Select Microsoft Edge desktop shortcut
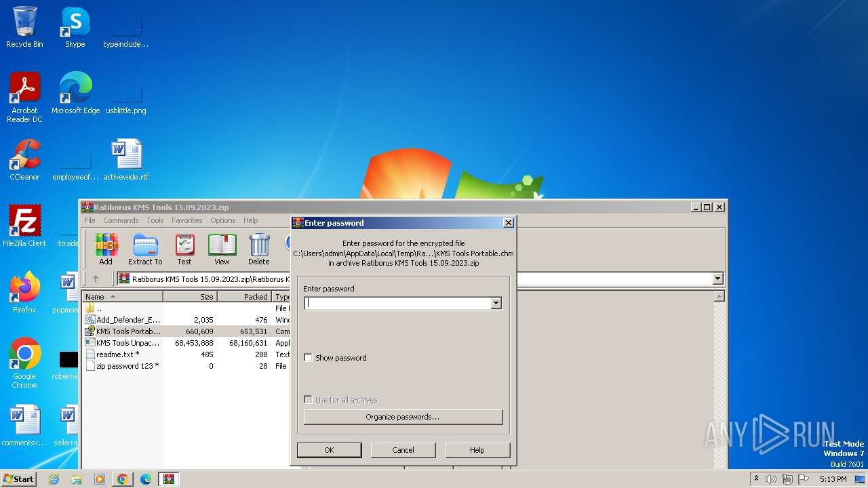This screenshot has width=868, height=488. [75, 94]
